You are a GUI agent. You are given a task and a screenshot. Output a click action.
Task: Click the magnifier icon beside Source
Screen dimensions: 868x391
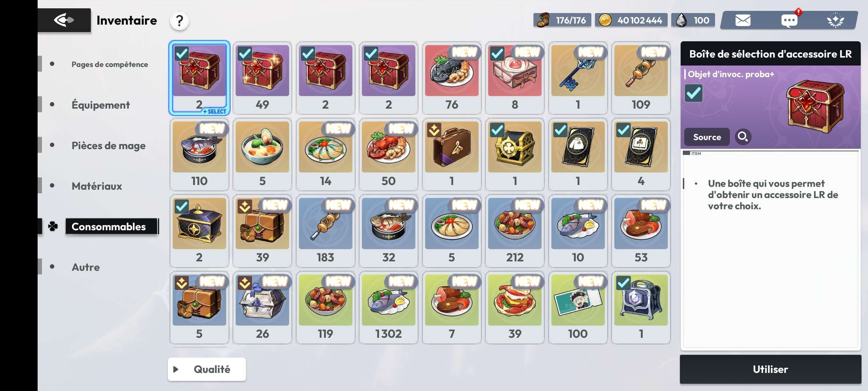(x=743, y=137)
